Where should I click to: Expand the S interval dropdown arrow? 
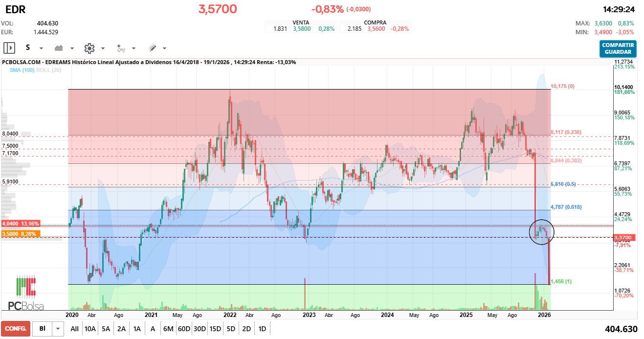pyautogui.click(x=41, y=48)
